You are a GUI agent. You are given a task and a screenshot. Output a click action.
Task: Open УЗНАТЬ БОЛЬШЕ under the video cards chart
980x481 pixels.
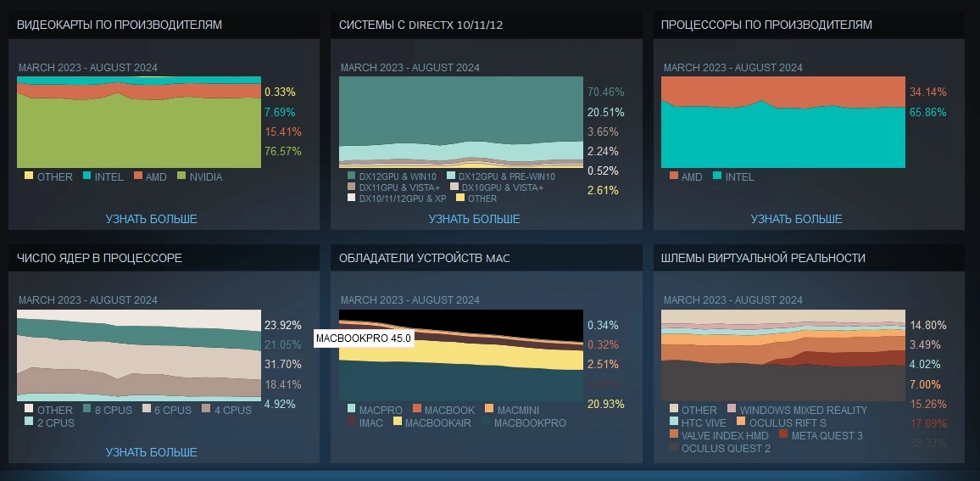[x=151, y=219]
